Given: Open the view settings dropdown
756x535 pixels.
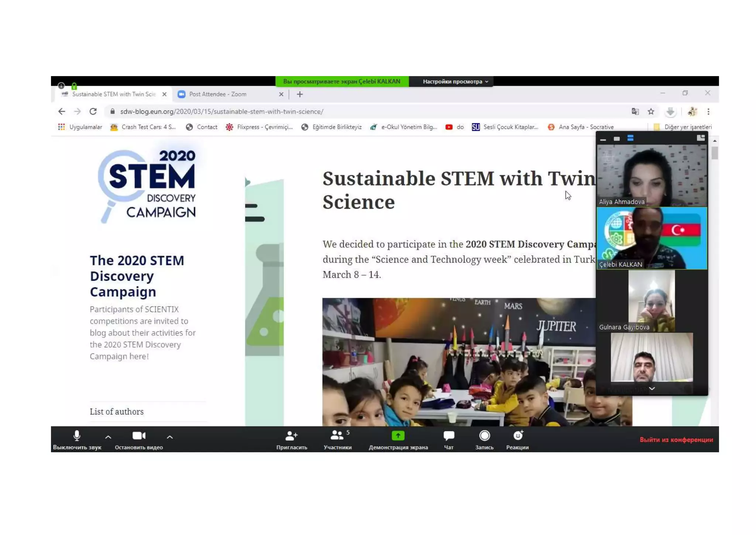Looking at the screenshot, I should (455, 82).
